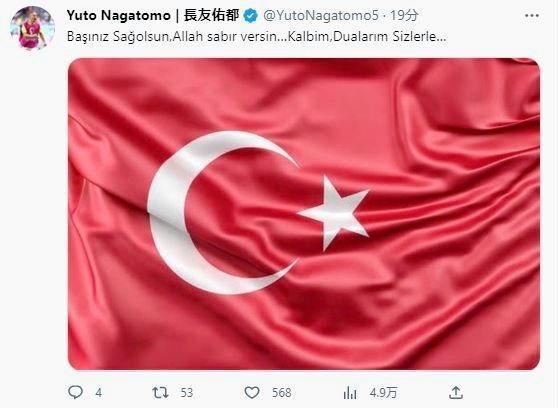This screenshot has width=558, height=408.
Task: Retweet the post using the retweet icon
Action: point(160,392)
